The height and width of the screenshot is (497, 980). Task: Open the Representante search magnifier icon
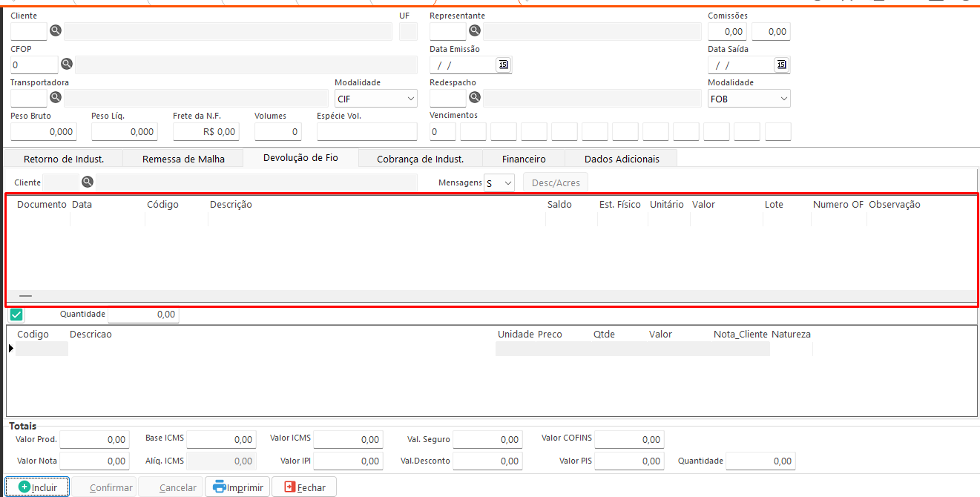click(475, 31)
